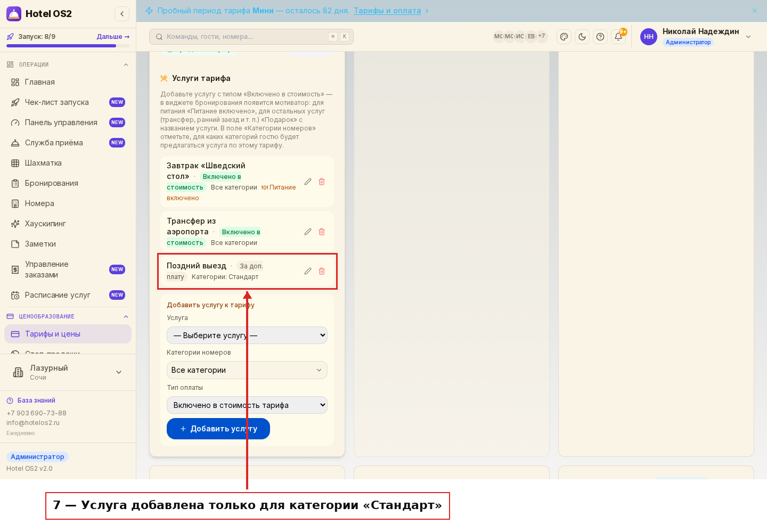Open Чек-лист запуска
This screenshot has height=532, width=767.
(x=68, y=102)
